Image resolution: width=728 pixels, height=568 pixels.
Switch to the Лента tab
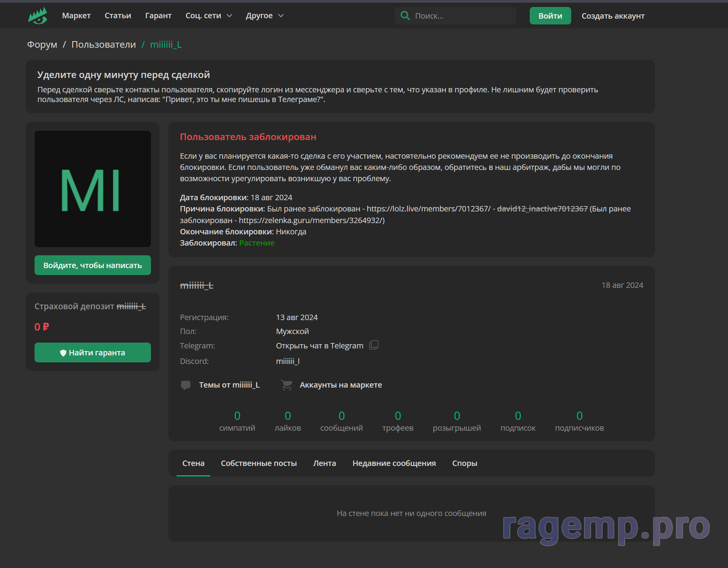(x=324, y=463)
